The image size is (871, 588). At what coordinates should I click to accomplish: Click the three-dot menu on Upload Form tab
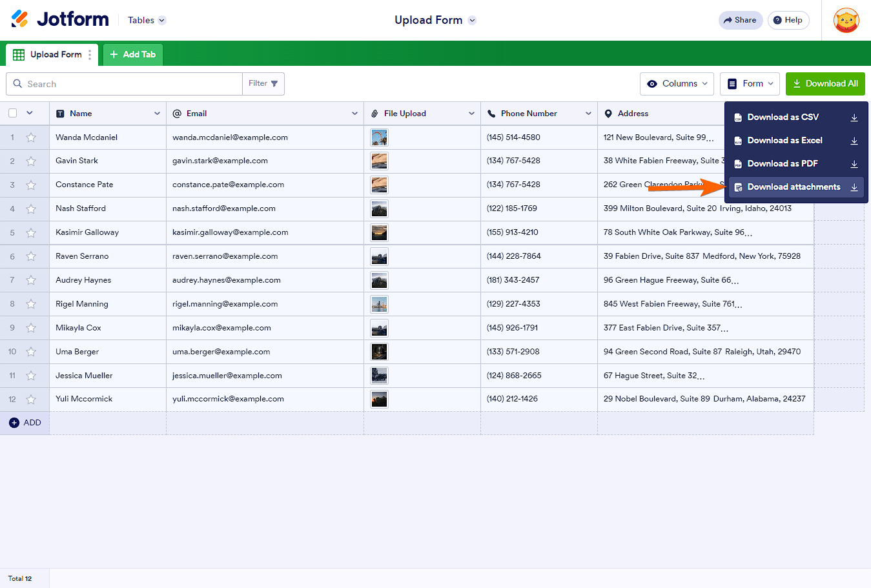(90, 55)
